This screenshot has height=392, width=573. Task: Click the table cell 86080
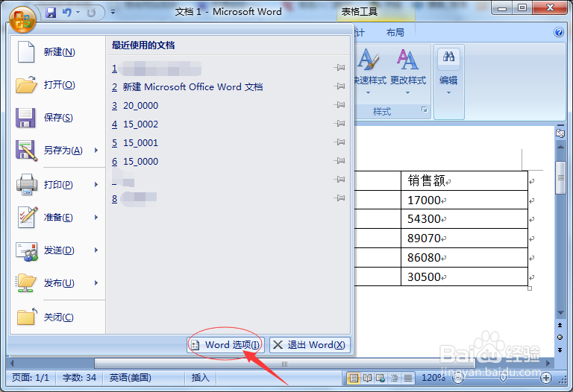464,258
